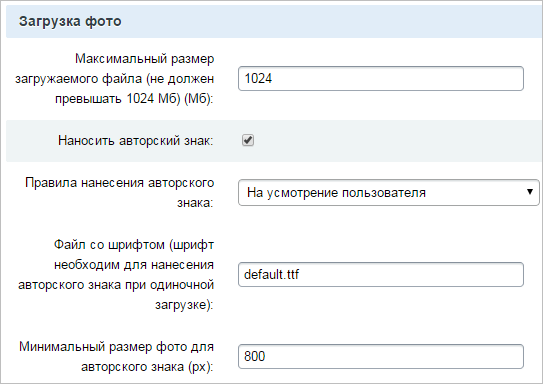543x384 pixels.
Task: Click the "необходим для нанесения" label line
Action: (134, 265)
